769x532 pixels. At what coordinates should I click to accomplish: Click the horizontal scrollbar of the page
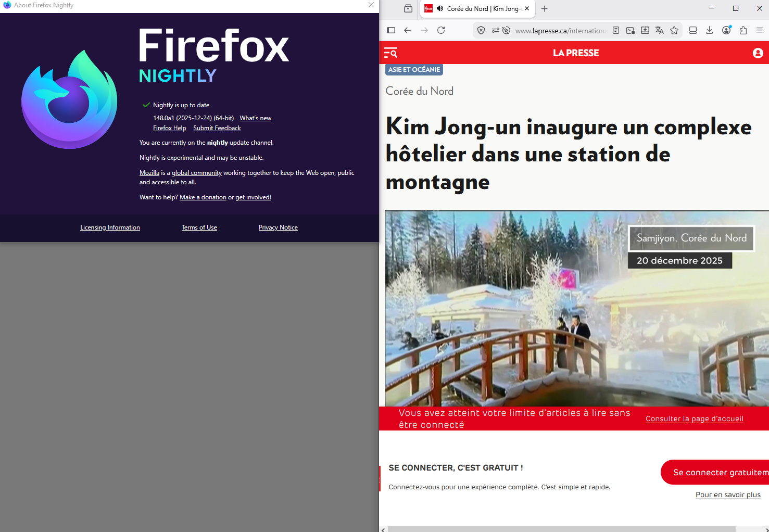(x=562, y=529)
